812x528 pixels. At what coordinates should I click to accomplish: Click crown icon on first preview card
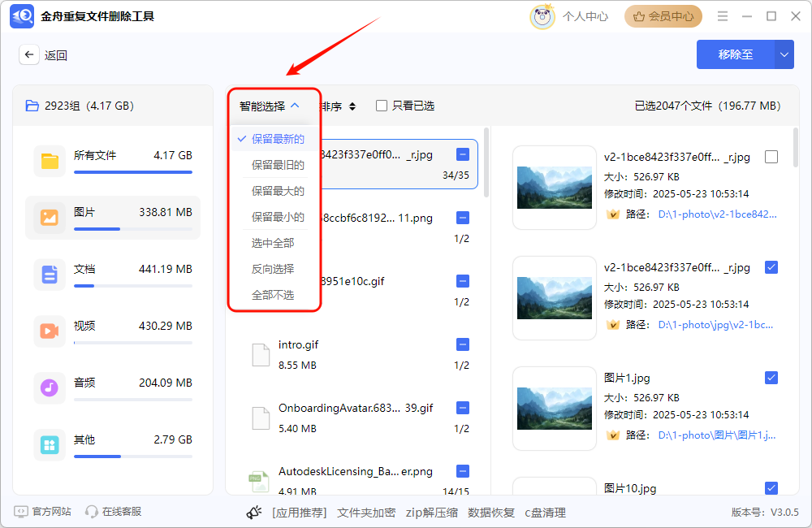[613, 214]
